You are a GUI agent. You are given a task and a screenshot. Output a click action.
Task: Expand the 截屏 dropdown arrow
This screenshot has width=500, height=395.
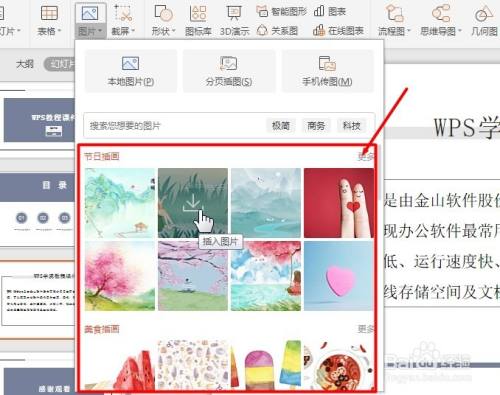coord(133,31)
